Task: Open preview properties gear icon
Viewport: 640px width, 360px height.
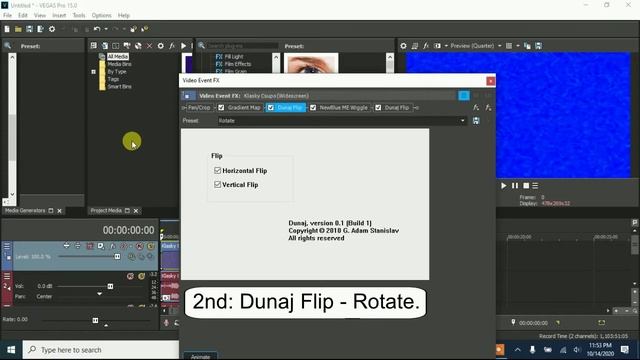Action: [403, 46]
